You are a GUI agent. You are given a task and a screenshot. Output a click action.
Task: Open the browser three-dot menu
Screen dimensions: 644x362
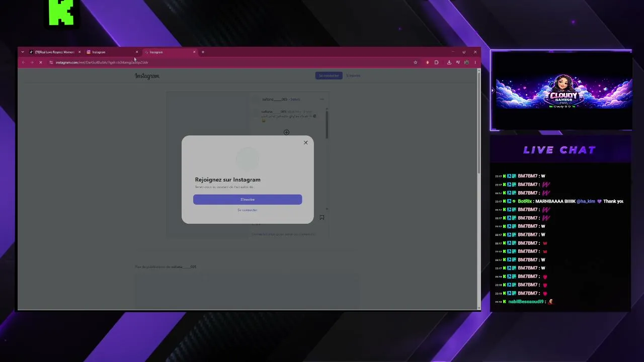(x=475, y=62)
